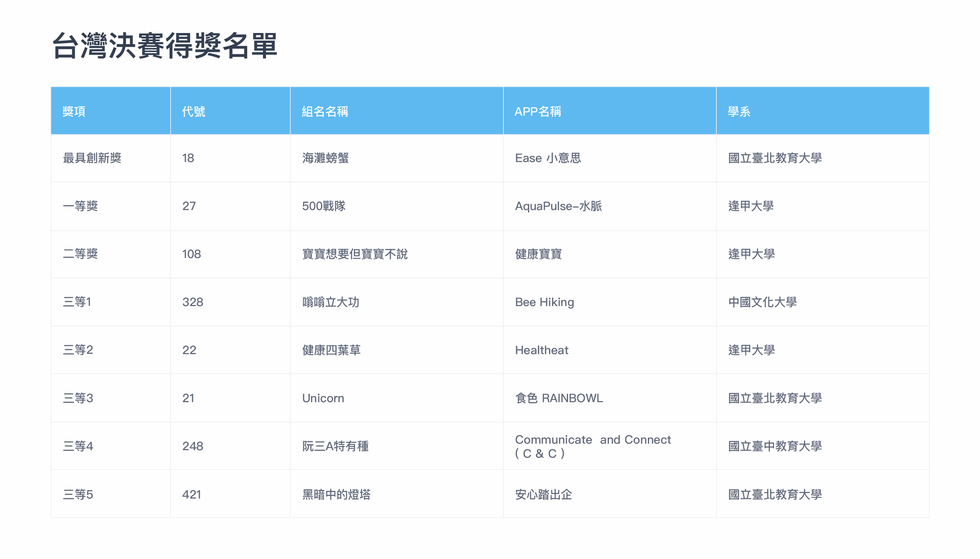
Task: Select the 代號 column header
Action: pyautogui.click(x=193, y=111)
